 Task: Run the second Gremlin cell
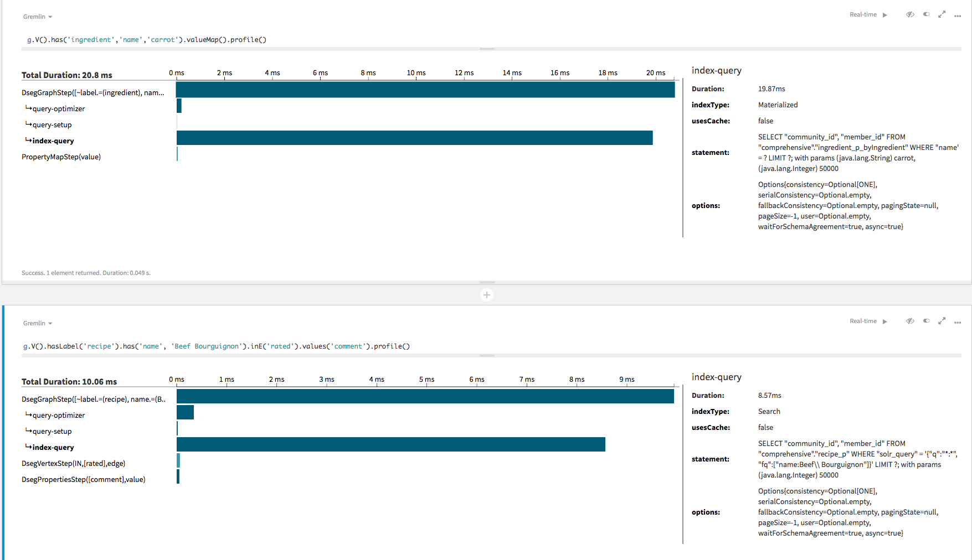(884, 322)
